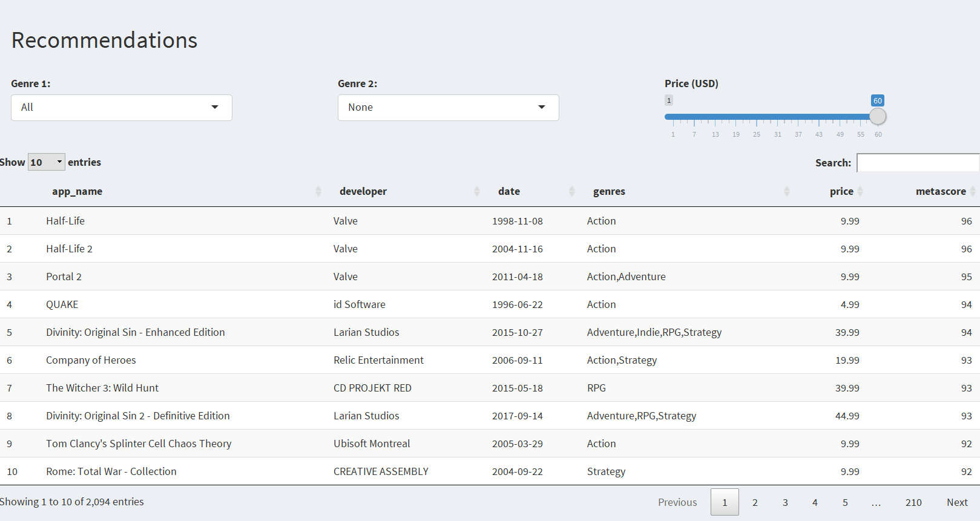
Task: Open the Genre 1 dropdown showing All
Action: (121, 108)
